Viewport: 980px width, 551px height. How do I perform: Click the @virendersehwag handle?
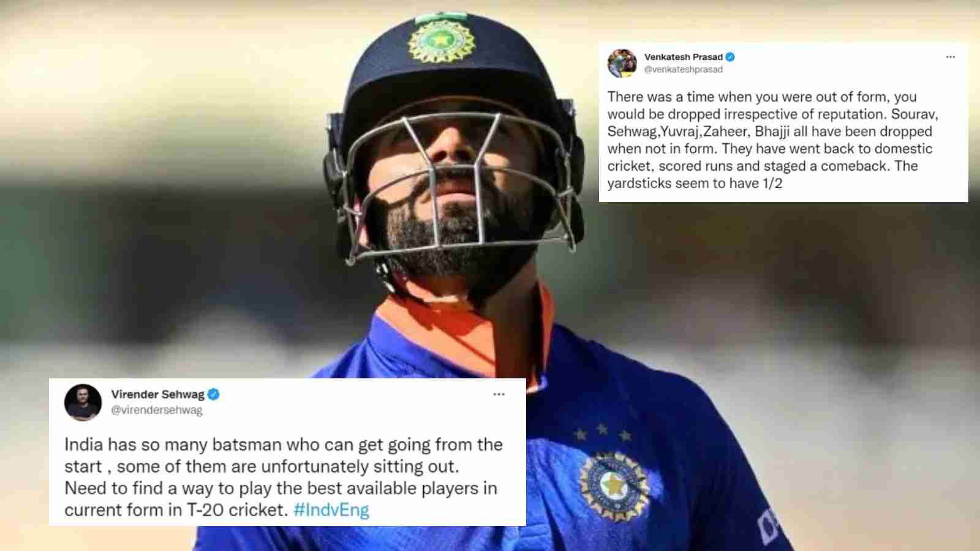tap(157, 410)
